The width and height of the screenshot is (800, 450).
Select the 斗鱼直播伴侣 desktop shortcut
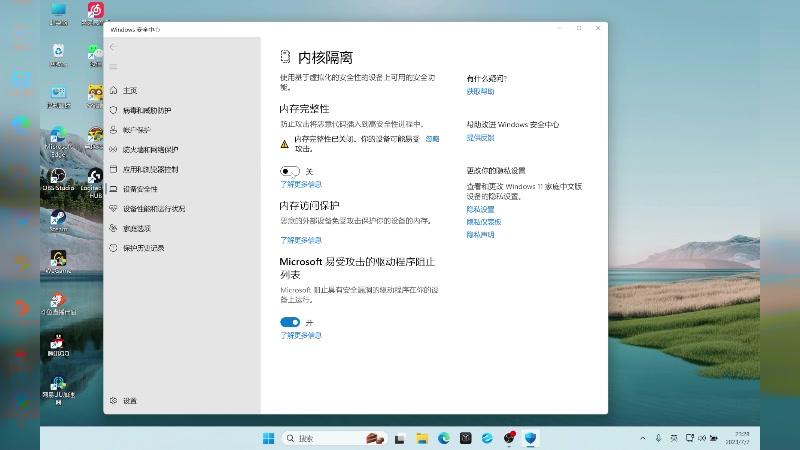(x=58, y=303)
